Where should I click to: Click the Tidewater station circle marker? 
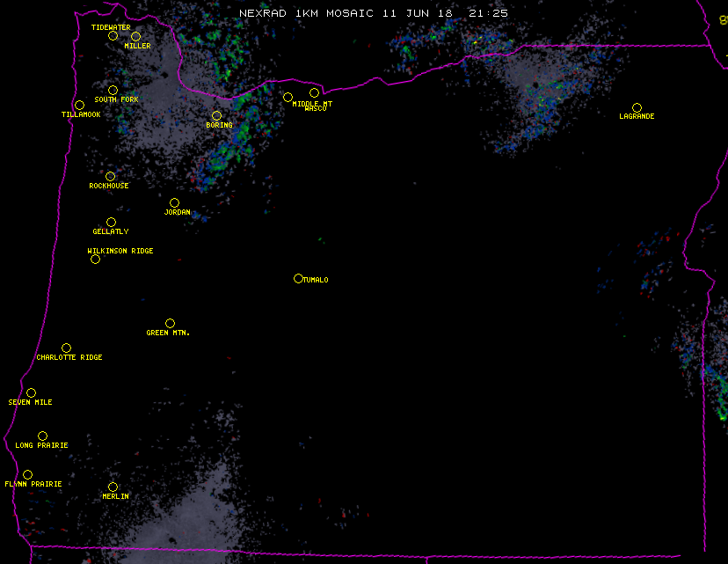coord(113,36)
